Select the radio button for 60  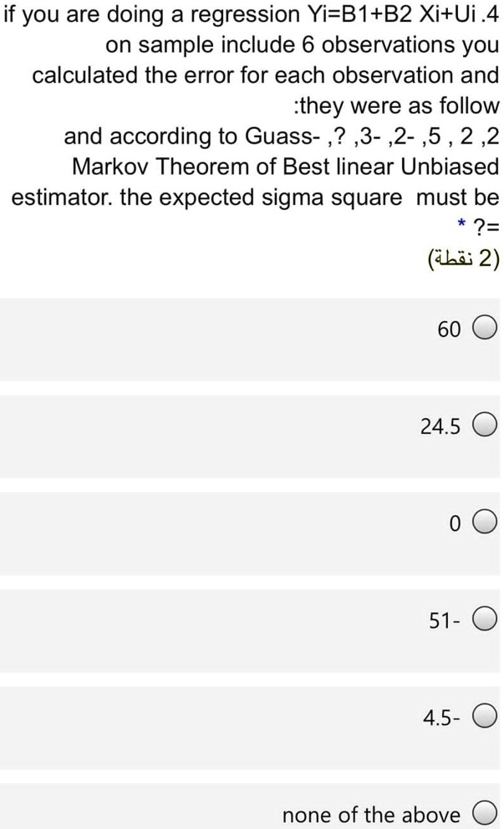pos(486,329)
